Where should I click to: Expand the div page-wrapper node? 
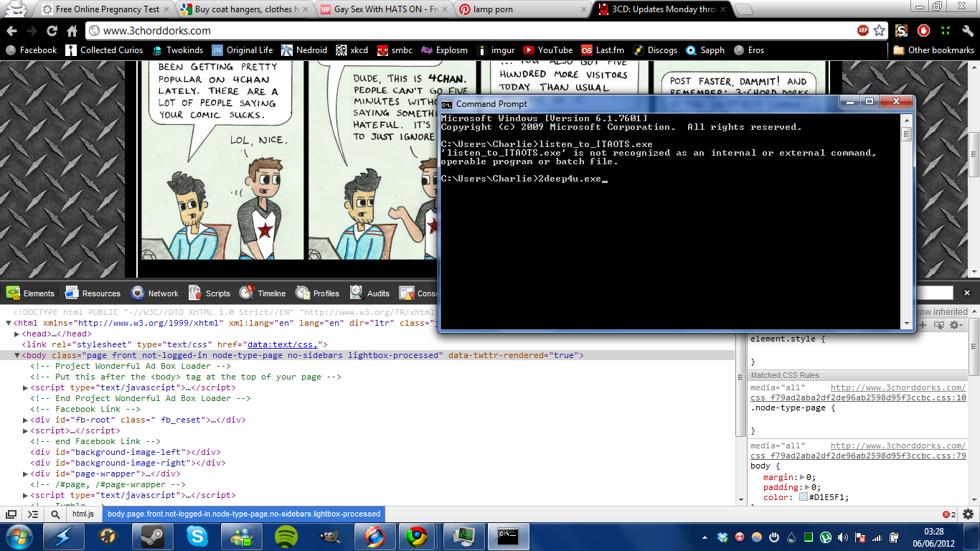coord(26,474)
